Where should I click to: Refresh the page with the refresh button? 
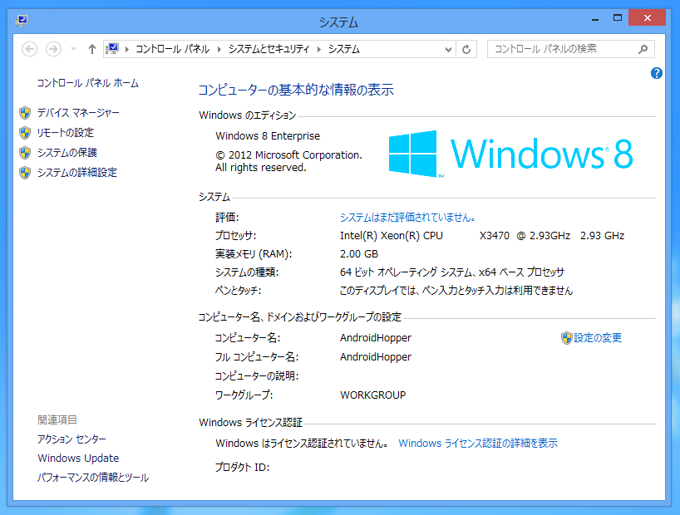click(x=466, y=49)
